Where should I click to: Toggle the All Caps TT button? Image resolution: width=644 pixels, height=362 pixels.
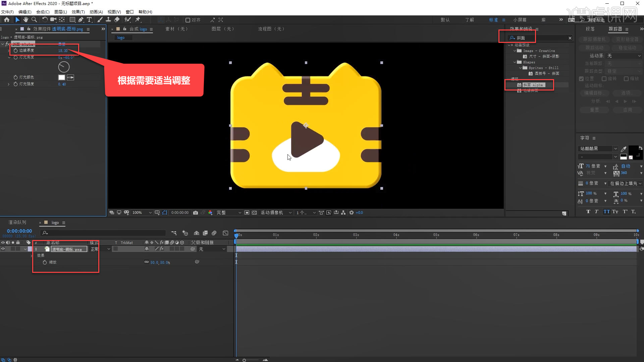tap(606, 212)
